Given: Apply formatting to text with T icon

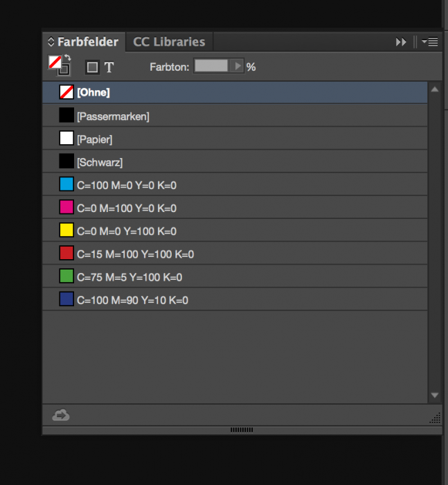Looking at the screenshot, I should click(x=109, y=67).
